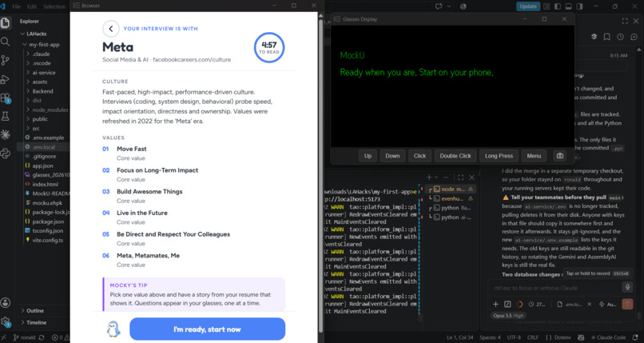Open the chat dropdown arrow in the title bar
This screenshot has height=343, width=644.
pos(449,6)
